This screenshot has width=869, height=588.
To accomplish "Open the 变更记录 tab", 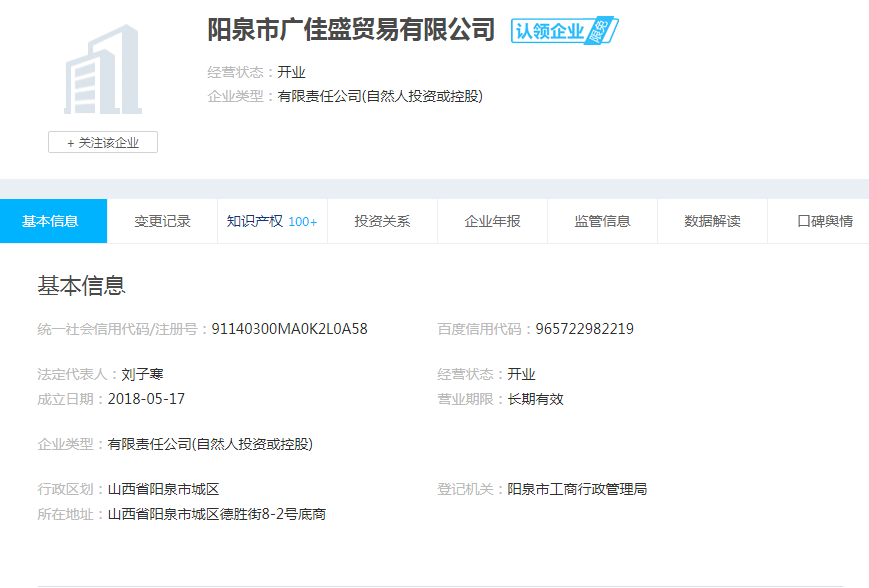I will 162,221.
